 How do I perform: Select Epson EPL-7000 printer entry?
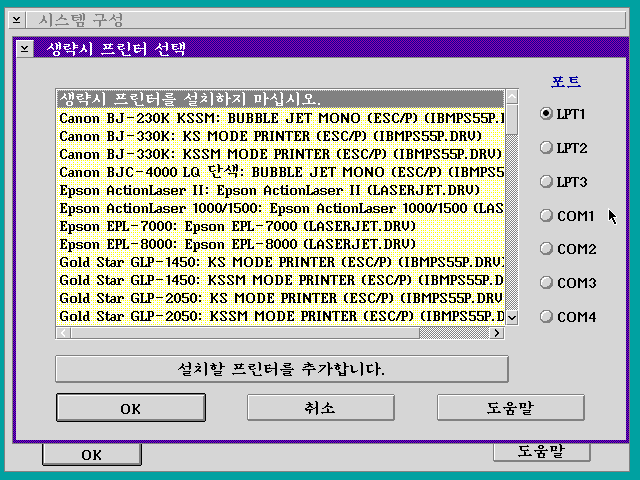click(280, 226)
